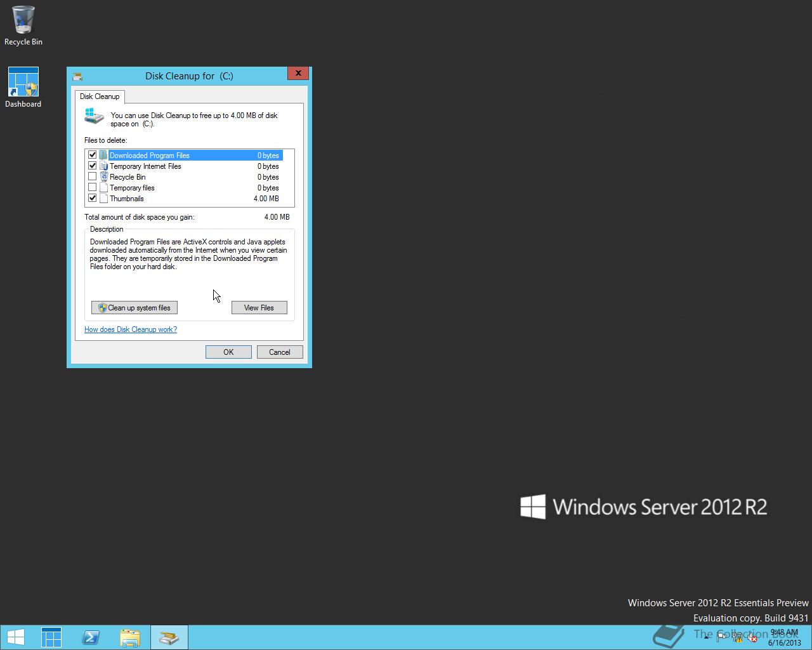Select the Temporary files row label
812x650 pixels.
(x=132, y=188)
